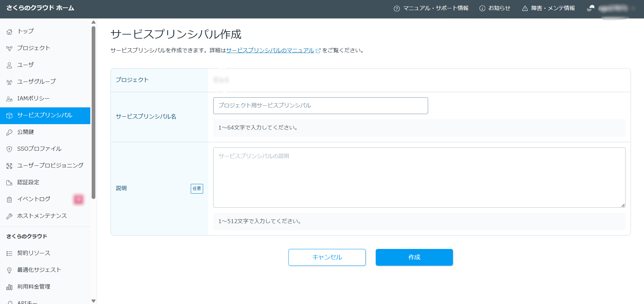Select 認証設定 in the sidebar
The height and width of the screenshot is (304, 644).
pyautogui.click(x=28, y=182)
